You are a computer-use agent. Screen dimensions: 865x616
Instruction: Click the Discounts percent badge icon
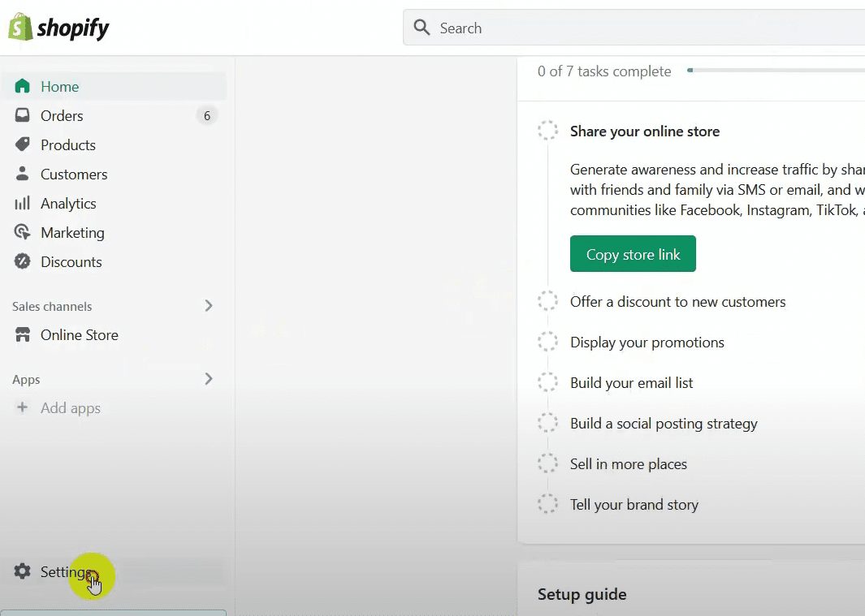23,261
